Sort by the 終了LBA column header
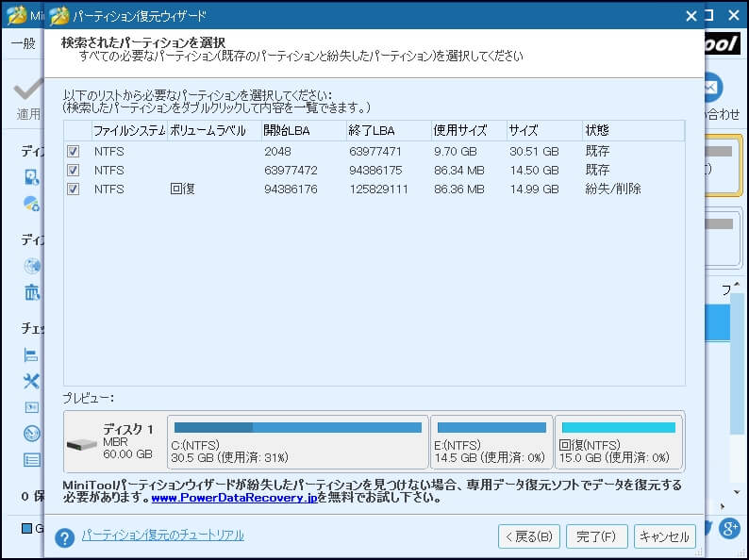Screen dimensions: 749x560 389,130
